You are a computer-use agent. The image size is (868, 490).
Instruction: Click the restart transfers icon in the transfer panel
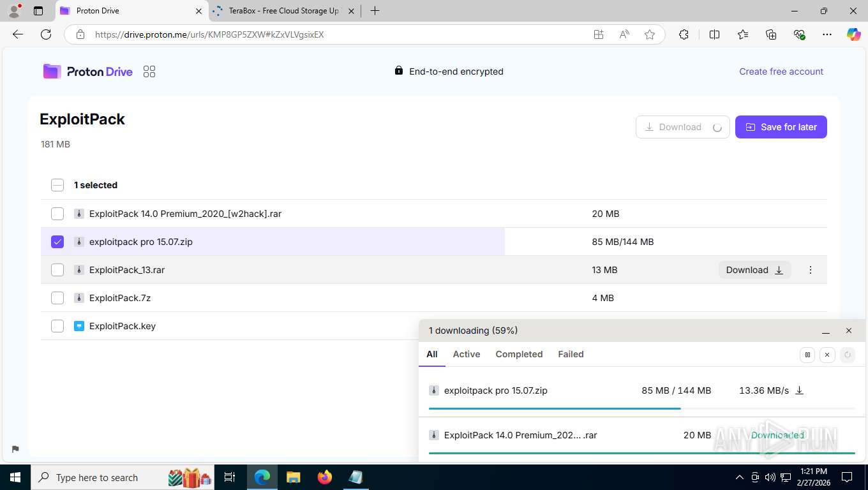848,355
